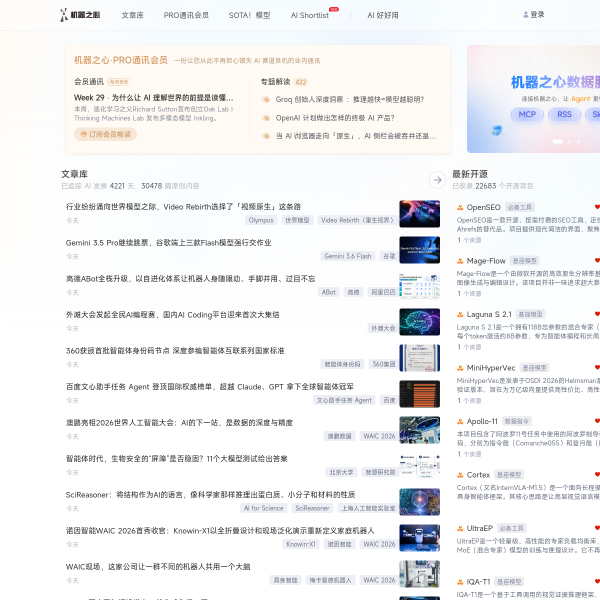
Task: Open OpenAI 计划做出怎样的终极 AI 产品 link
Action: click(335, 118)
